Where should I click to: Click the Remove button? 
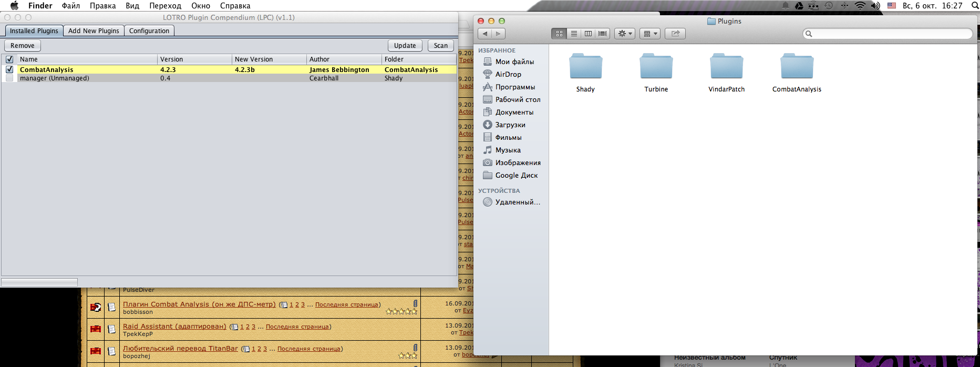click(23, 46)
